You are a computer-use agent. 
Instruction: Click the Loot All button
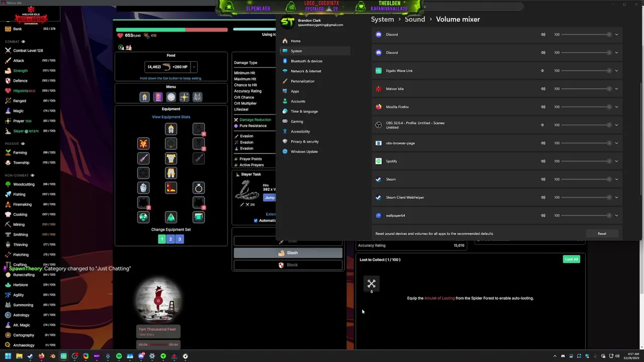click(x=572, y=259)
